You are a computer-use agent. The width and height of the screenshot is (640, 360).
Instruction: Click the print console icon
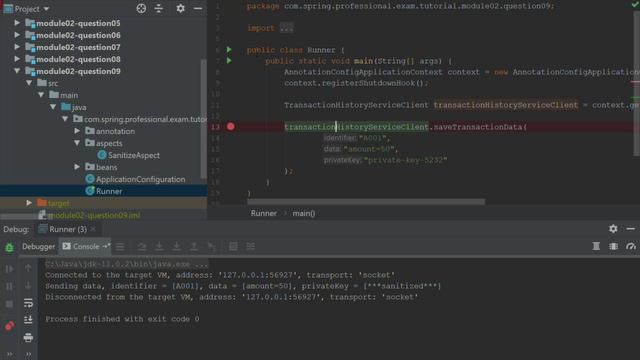point(28,338)
